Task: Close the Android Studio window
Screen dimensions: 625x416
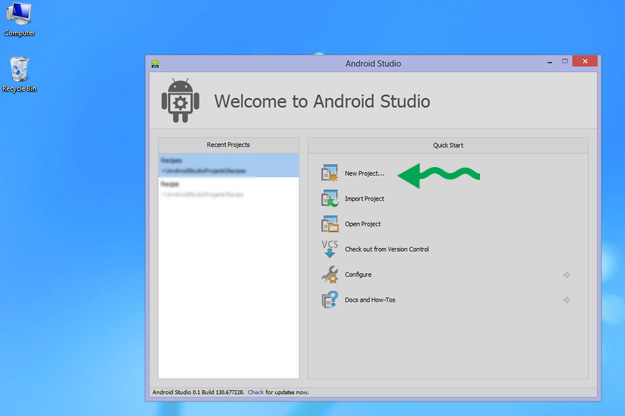Action: [585, 61]
